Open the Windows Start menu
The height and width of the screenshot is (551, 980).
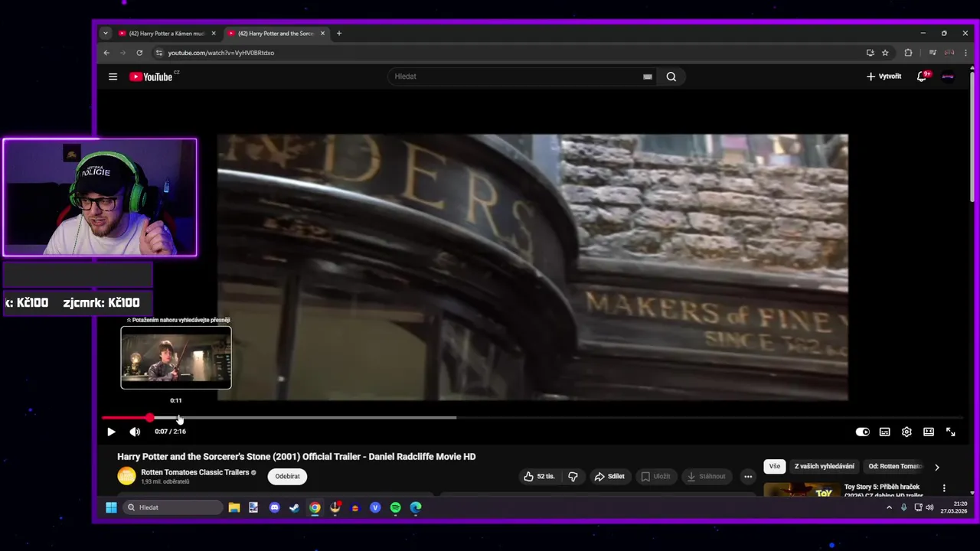111,507
